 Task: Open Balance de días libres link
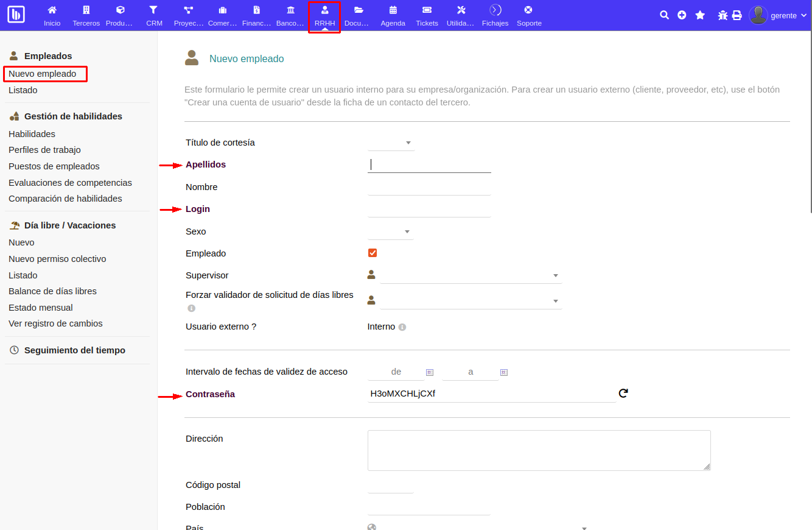(x=52, y=291)
